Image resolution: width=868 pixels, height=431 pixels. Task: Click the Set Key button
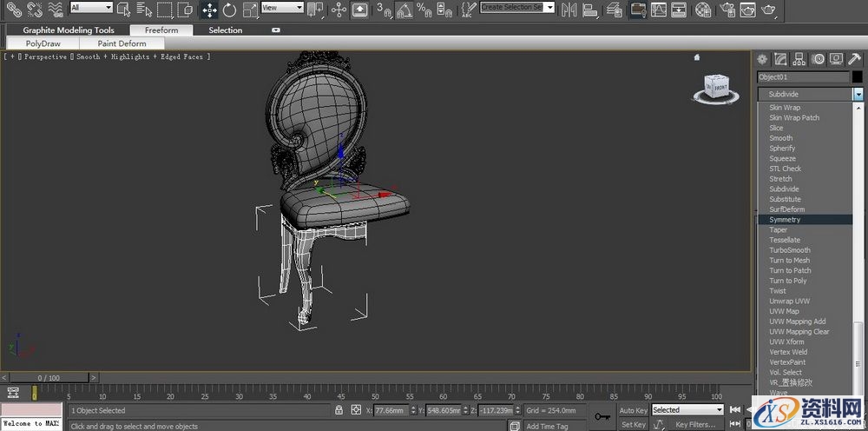[x=633, y=425]
